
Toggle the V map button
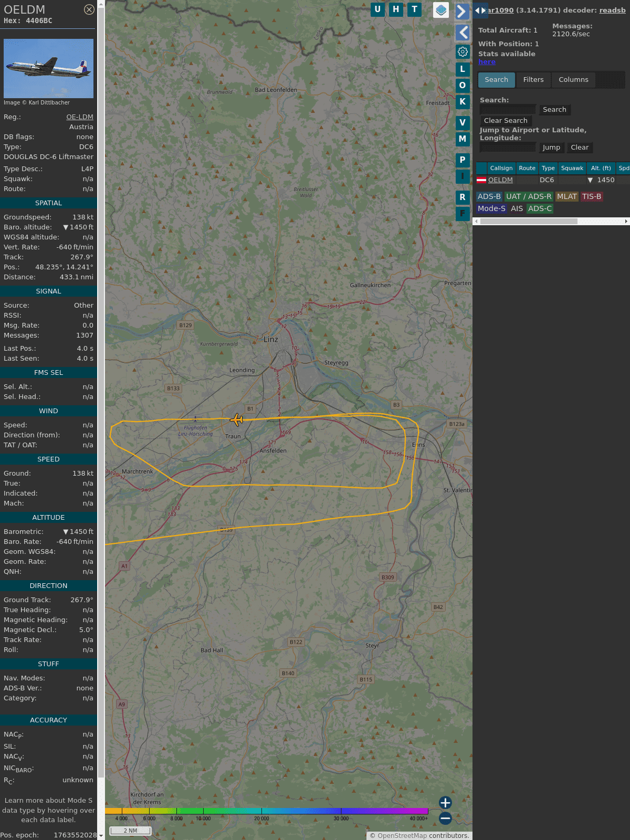tap(463, 123)
